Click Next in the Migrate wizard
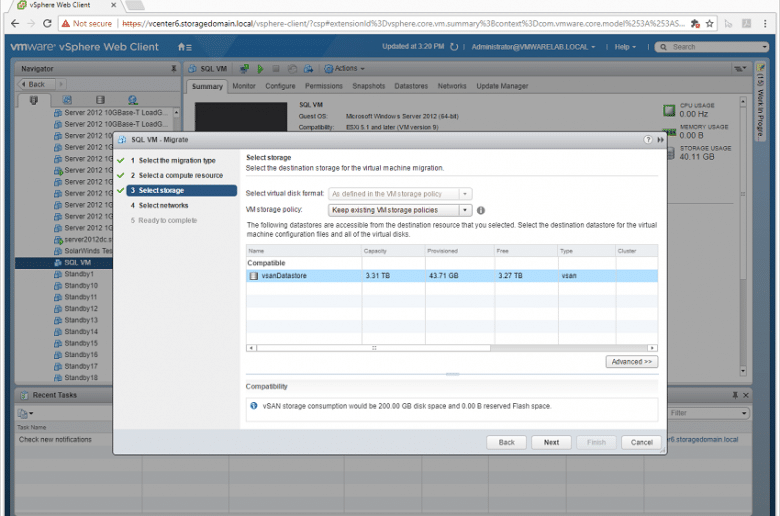This screenshot has width=780, height=516. point(551,442)
